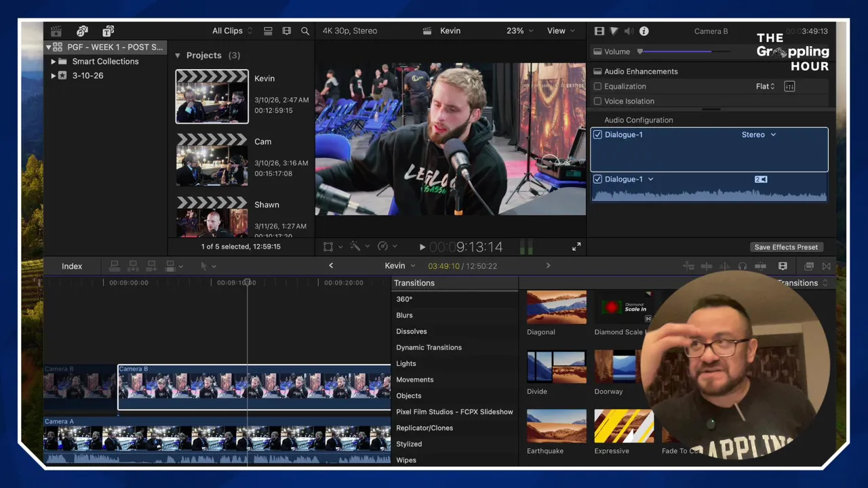Choose the Divide transition thumbnail
This screenshot has height=488, width=868.
(x=556, y=367)
